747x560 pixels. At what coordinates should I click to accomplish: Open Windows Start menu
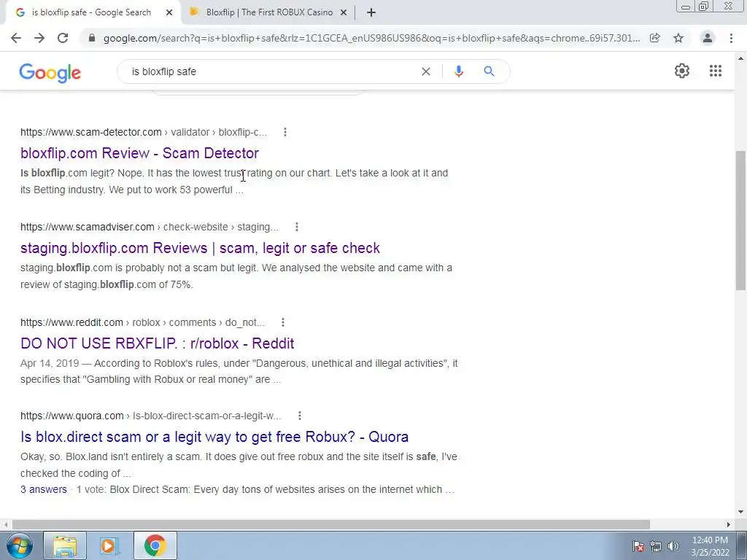(19, 545)
